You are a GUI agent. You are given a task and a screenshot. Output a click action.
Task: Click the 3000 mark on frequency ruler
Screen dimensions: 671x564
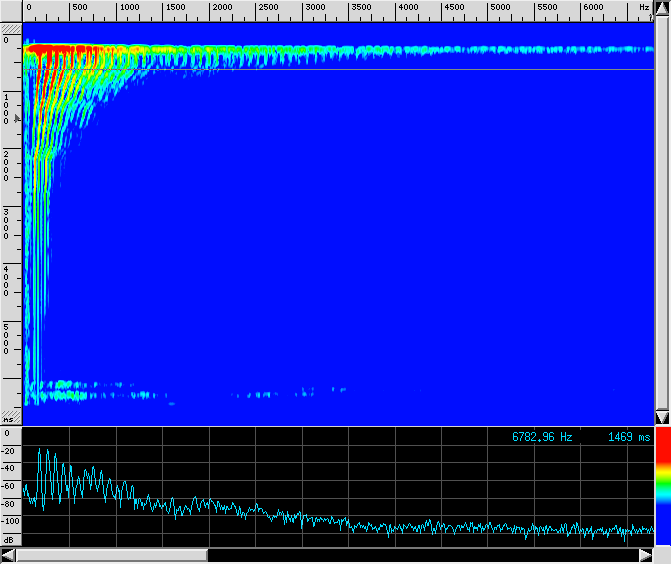coord(314,8)
